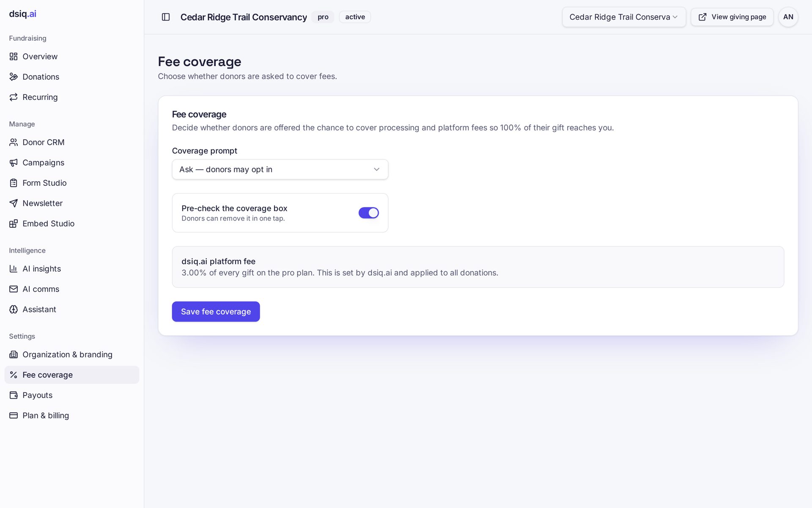Screen dimensions: 812x508
Task: Open the Payouts settings page
Action: coord(72,395)
